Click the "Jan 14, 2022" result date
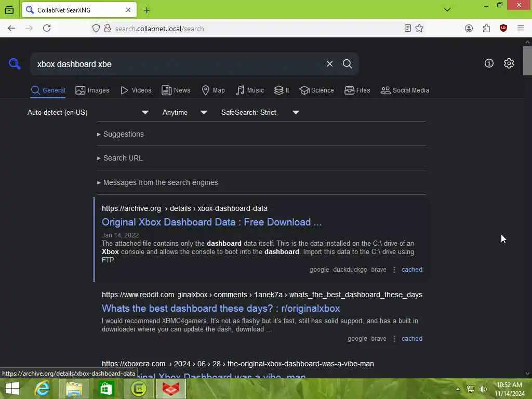The image size is (532, 399). click(120, 235)
